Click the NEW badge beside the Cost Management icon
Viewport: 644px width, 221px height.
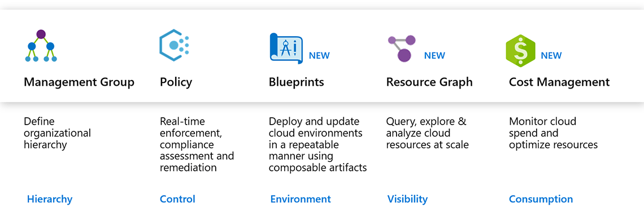(551, 56)
